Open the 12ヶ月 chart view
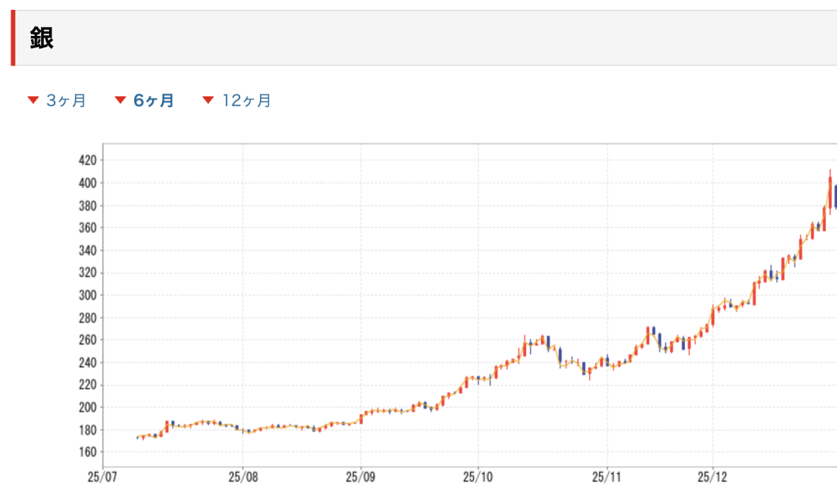This screenshot has width=837, height=504. (x=247, y=100)
